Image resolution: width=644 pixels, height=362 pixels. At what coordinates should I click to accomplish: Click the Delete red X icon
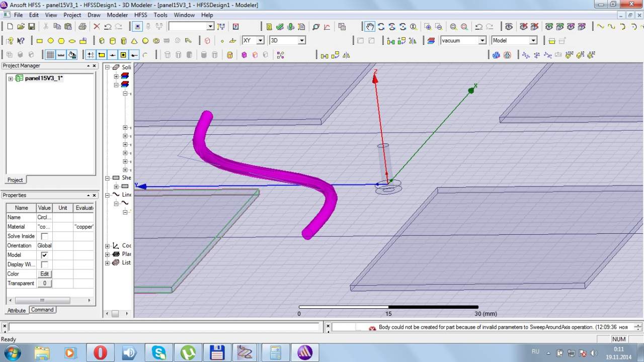[x=97, y=27]
